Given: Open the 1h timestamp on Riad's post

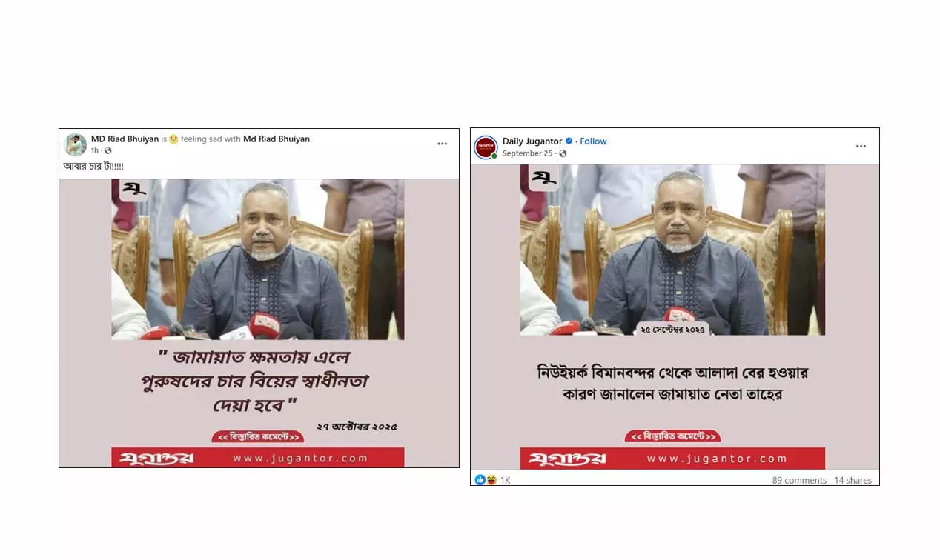Looking at the screenshot, I should pos(95,150).
